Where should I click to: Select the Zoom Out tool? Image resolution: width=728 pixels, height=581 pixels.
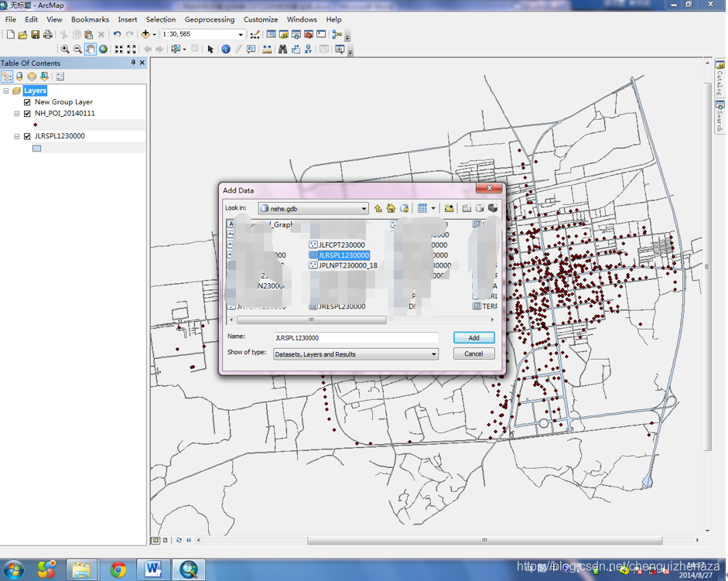click(x=77, y=50)
